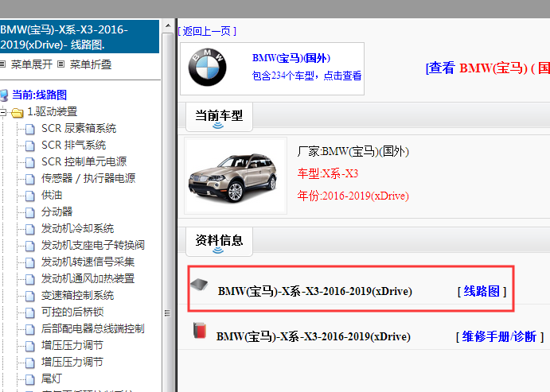
Task: Click the BMW roundel logo image
Action: 207,68
